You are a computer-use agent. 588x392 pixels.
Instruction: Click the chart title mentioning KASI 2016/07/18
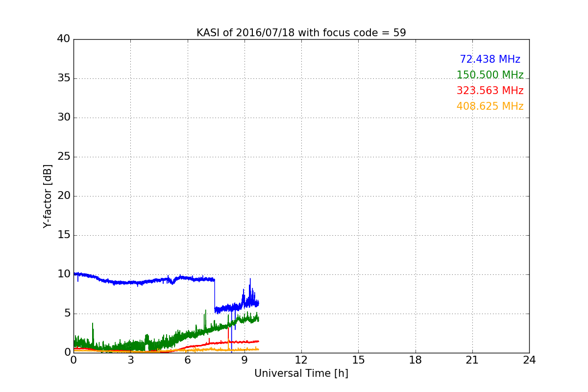[x=301, y=33]
